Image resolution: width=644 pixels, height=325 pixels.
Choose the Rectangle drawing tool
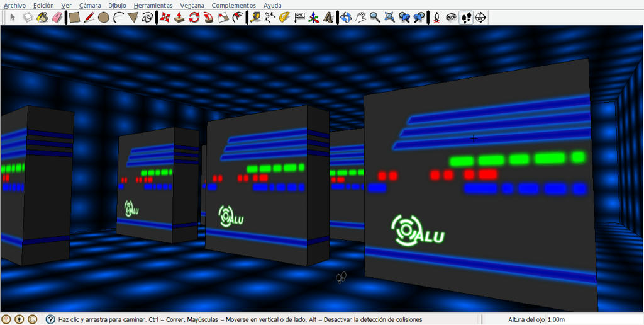click(x=74, y=17)
